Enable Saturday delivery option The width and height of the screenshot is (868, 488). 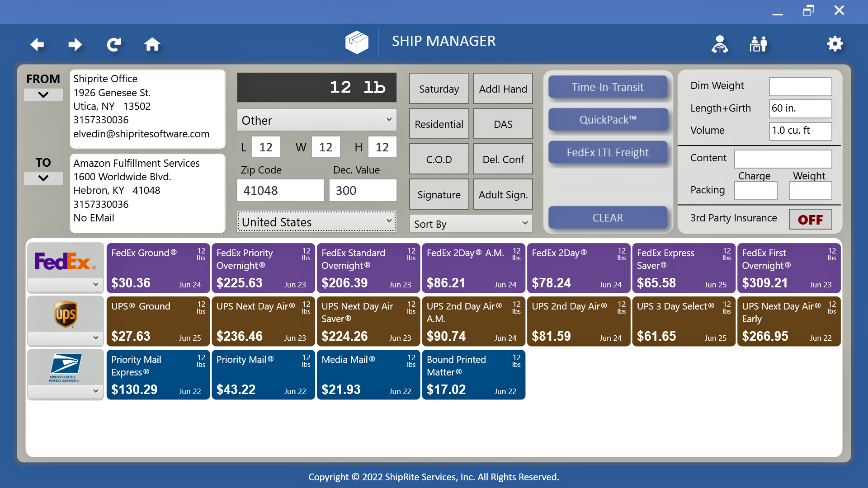coord(439,89)
